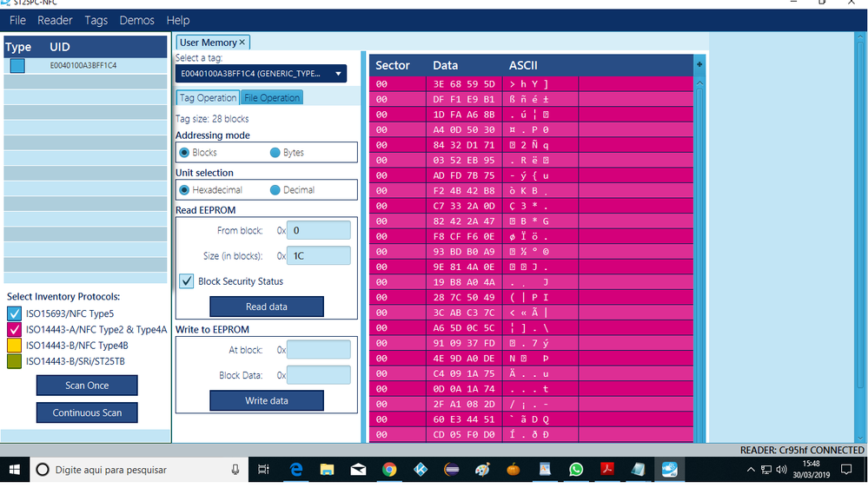Open the Reader menu
Image resolution: width=868 pixels, height=488 pixels.
point(55,21)
